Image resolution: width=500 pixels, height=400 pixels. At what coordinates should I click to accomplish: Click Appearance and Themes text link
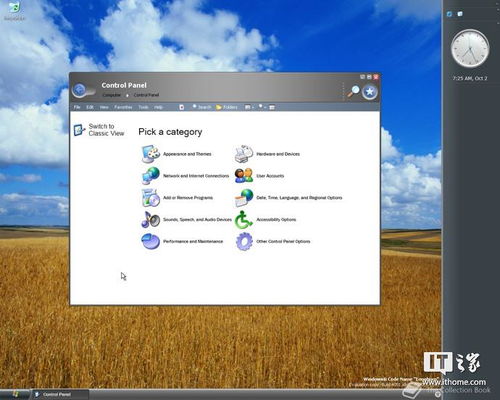click(x=187, y=154)
